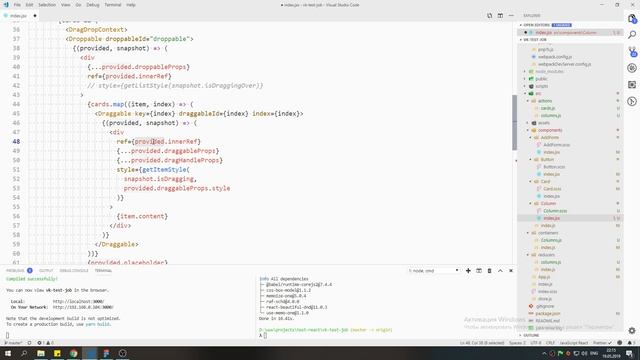640x360 pixels.
Task: Click line number 48 in the gutter
Action: tap(16, 142)
